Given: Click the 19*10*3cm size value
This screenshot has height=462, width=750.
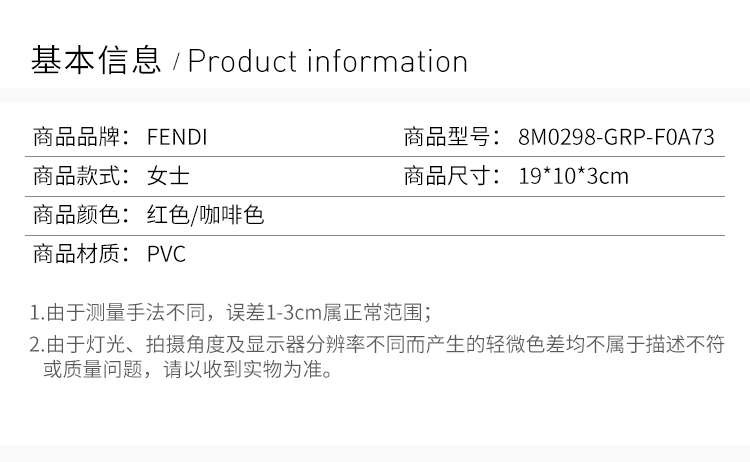Looking at the screenshot, I should point(573,176).
